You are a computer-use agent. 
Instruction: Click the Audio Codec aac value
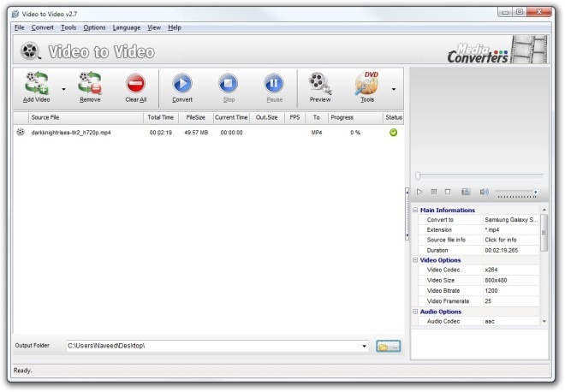pos(511,321)
